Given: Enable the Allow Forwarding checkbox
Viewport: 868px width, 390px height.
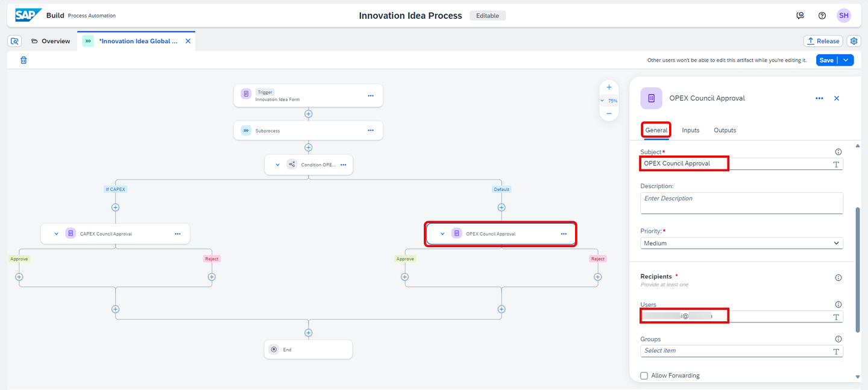Looking at the screenshot, I should coord(644,376).
